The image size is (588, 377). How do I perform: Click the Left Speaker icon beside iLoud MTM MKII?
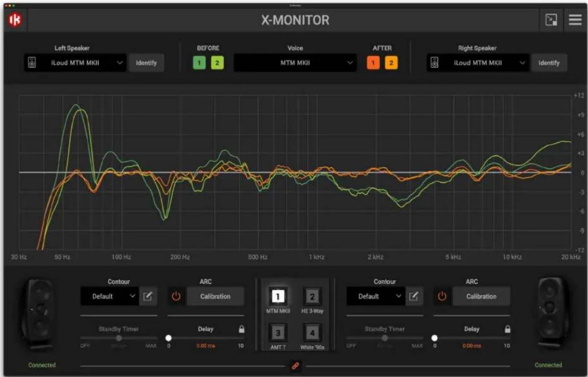point(32,63)
